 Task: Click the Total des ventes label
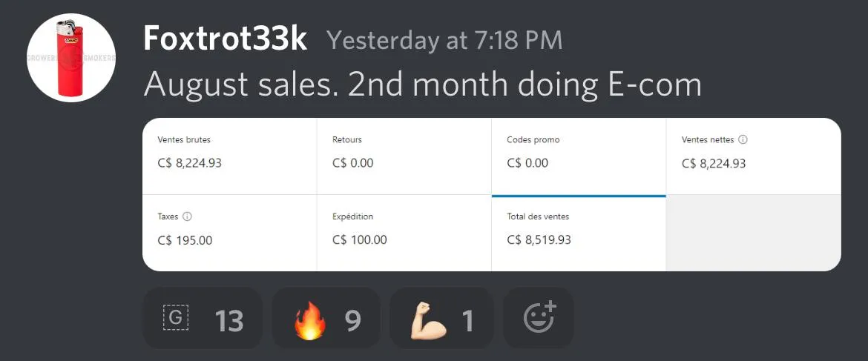coord(538,216)
